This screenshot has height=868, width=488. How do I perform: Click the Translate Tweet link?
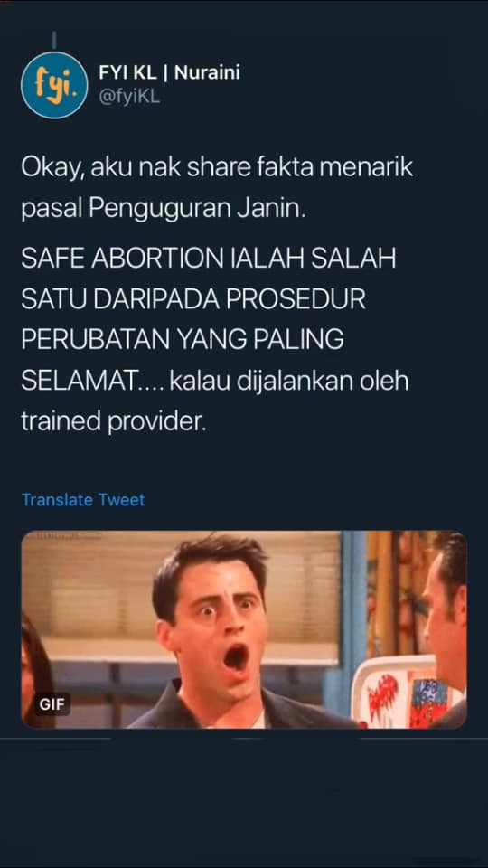tap(83, 499)
